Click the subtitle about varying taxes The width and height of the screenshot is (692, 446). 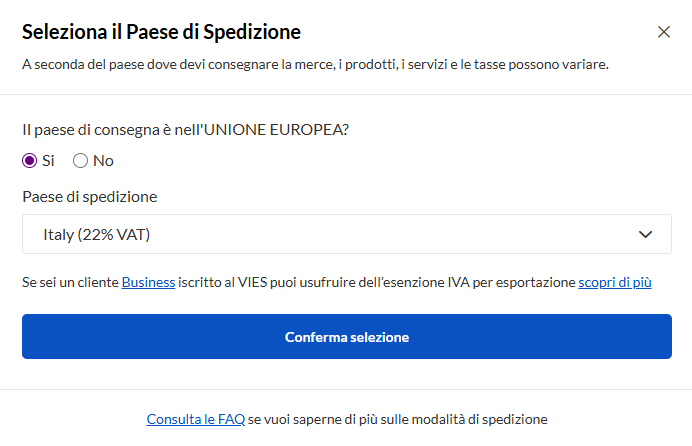[x=315, y=65]
